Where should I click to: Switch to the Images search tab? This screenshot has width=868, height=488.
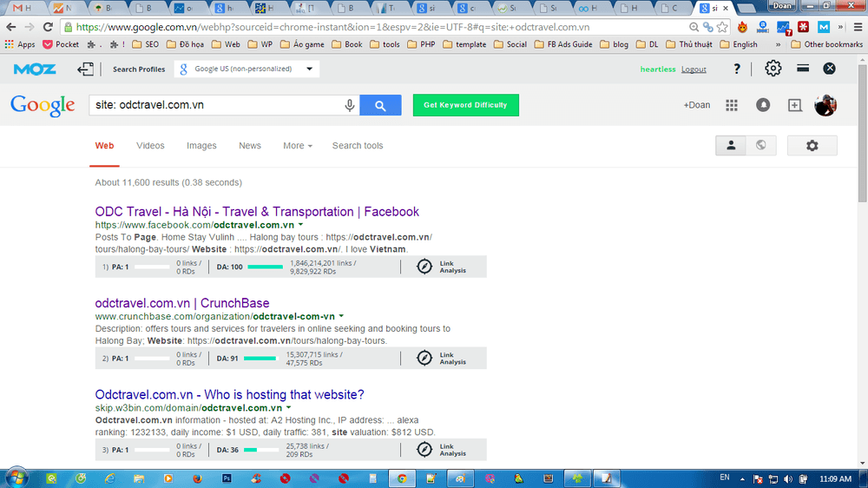tap(201, 146)
